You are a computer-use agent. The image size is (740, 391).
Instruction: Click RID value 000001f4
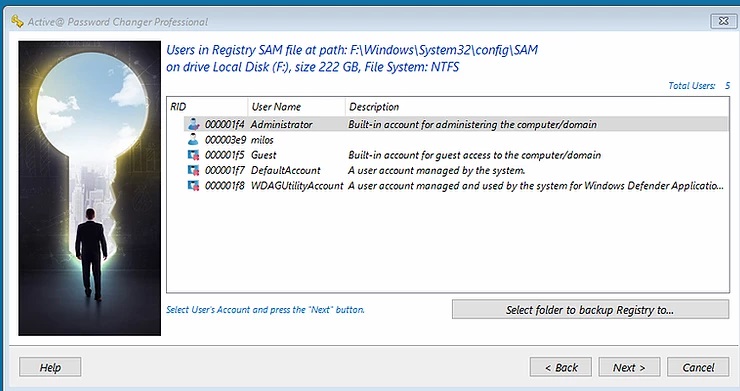click(x=224, y=125)
